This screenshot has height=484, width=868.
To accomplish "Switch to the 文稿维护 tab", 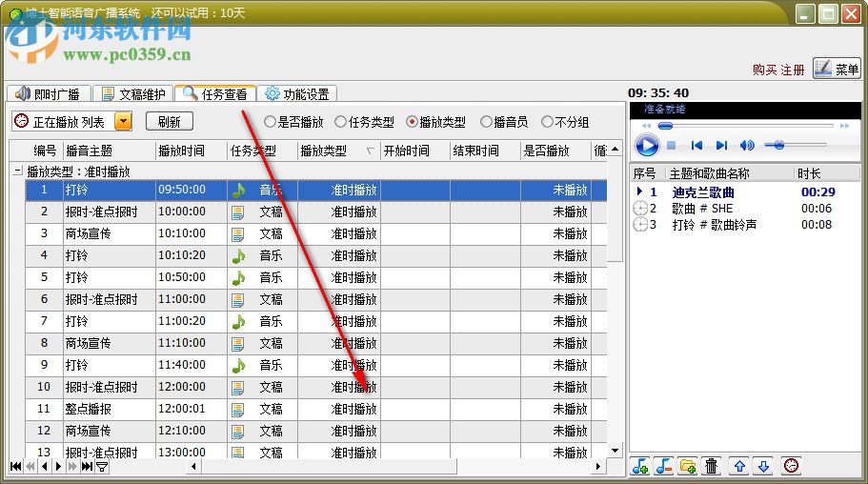I will (x=133, y=93).
